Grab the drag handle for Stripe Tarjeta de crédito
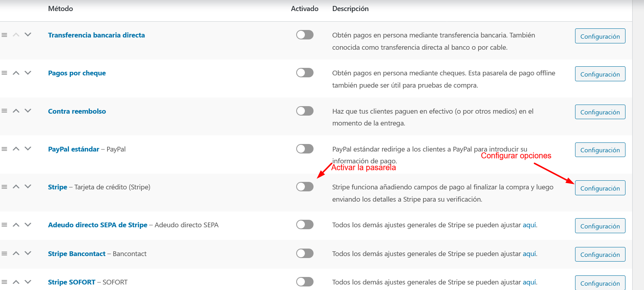 pyautogui.click(x=4, y=187)
